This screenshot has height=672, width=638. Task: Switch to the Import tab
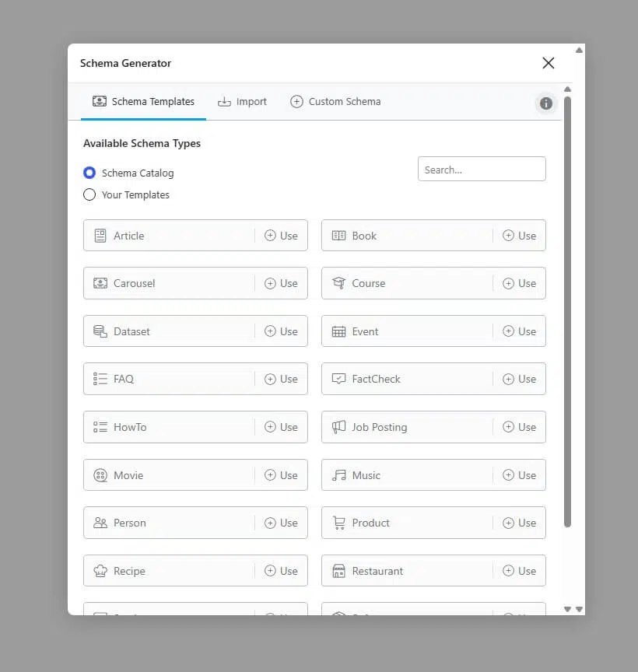click(242, 102)
